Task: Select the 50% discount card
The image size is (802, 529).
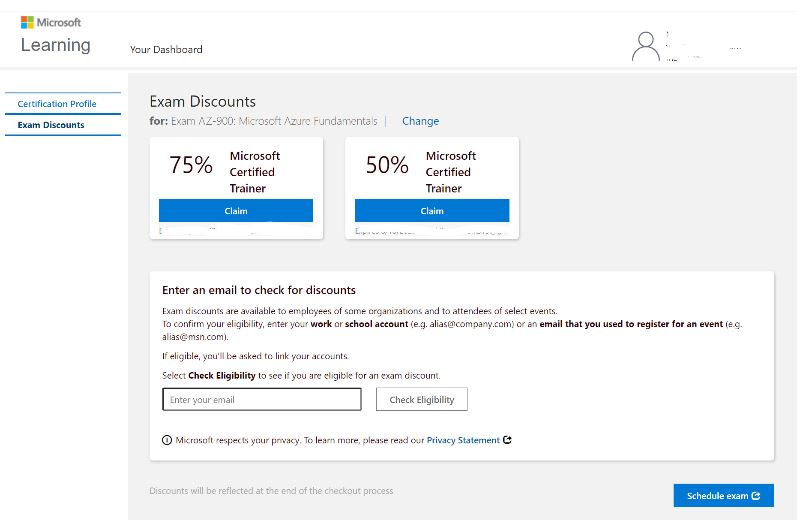Action: coord(432,188)
